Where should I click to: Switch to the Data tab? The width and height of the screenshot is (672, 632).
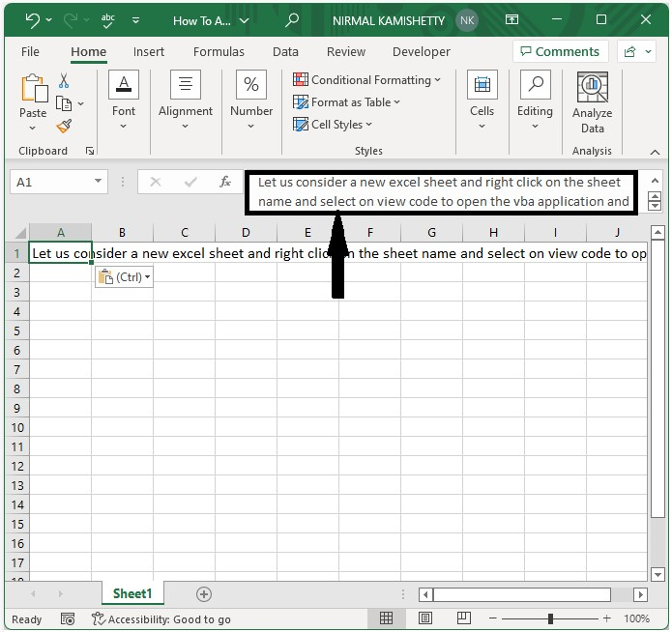[x=285, y=52]
